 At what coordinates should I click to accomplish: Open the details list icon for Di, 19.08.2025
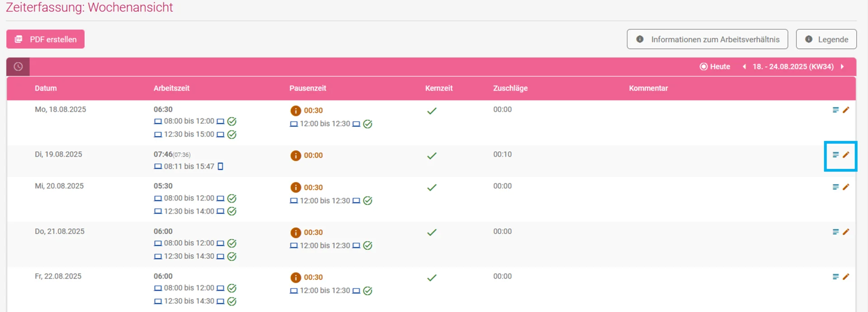(835, 154)
